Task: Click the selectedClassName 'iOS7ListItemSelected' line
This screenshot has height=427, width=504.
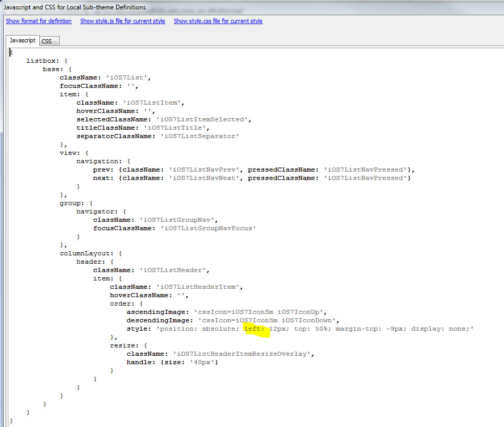Action: click(164, 119)
